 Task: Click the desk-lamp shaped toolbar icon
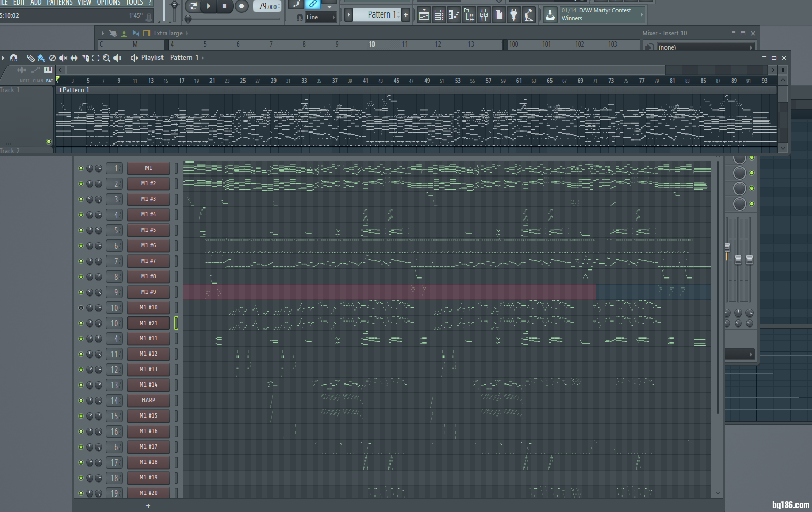[529, 15]
